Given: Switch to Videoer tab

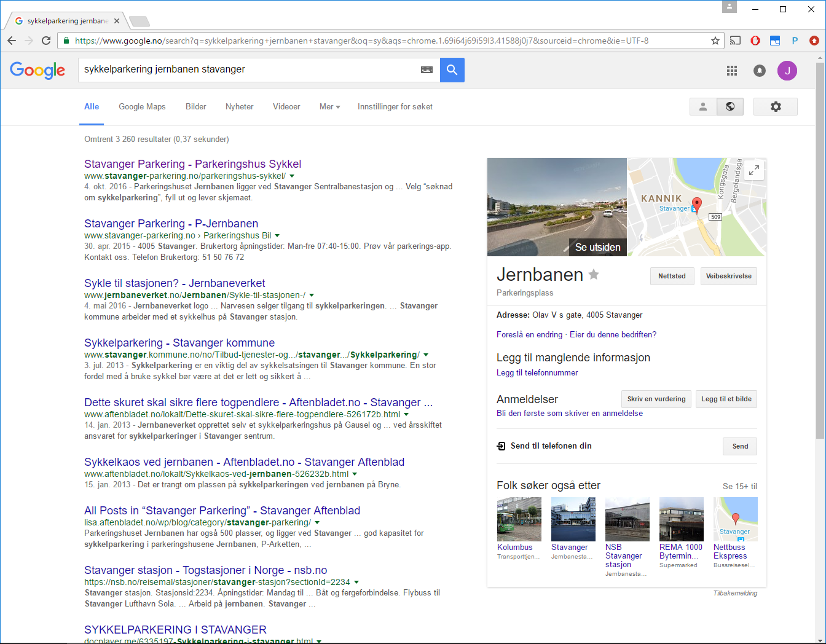Looking at the screenshot, I should 286,106.
